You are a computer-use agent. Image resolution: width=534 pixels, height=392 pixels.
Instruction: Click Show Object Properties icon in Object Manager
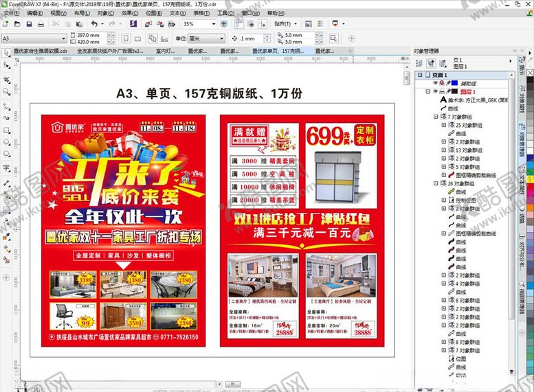click(419, 63)
